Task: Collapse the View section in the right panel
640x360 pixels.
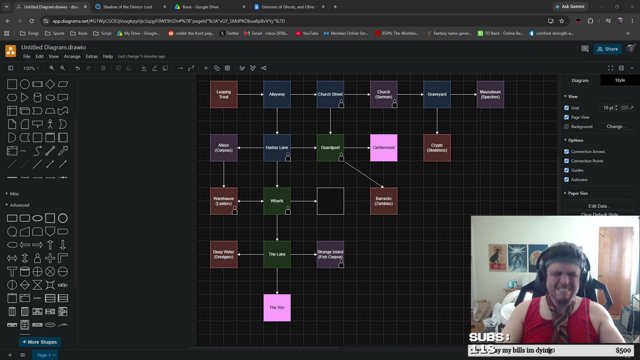Action: 571,97
